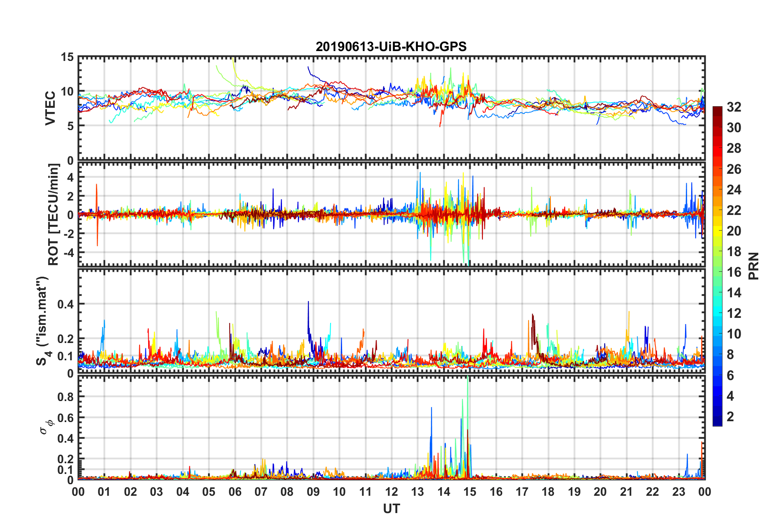Click x-axis tick label 18
The image size is (783, 532).
tap(548, 492)
